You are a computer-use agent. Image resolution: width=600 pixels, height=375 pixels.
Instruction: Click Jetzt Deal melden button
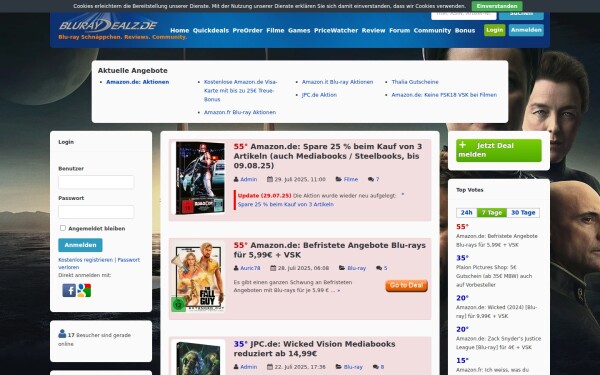(499, 150)
